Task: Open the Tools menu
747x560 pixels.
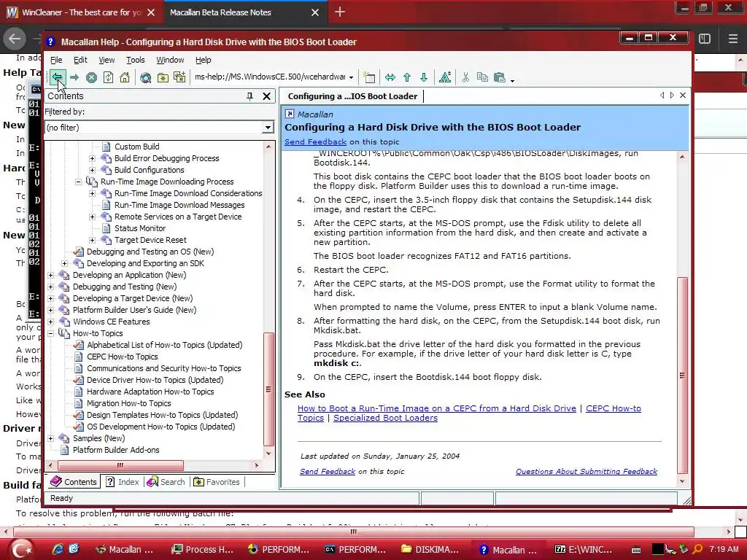Action: (x=135, y=60)
